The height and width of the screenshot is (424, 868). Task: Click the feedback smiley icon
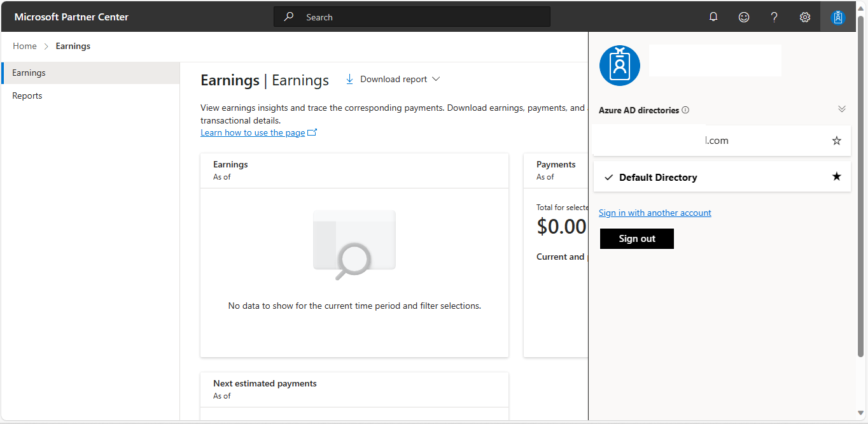tap(744, 17)
